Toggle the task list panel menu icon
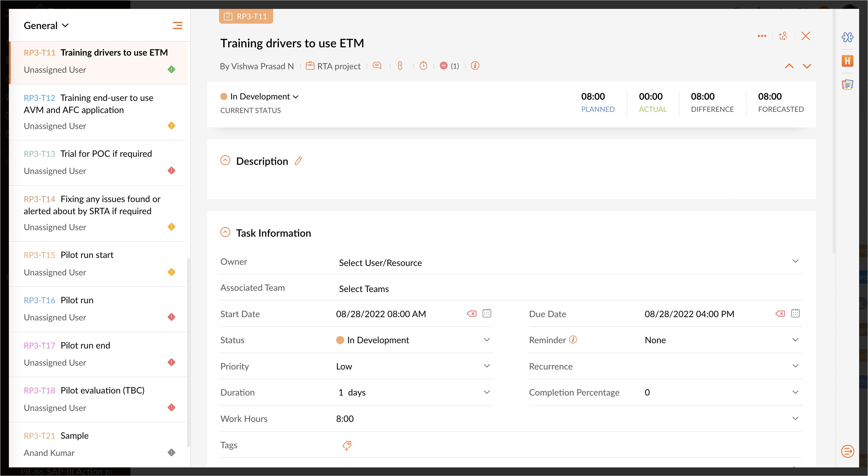868x476 pixels. pos(178,26)
